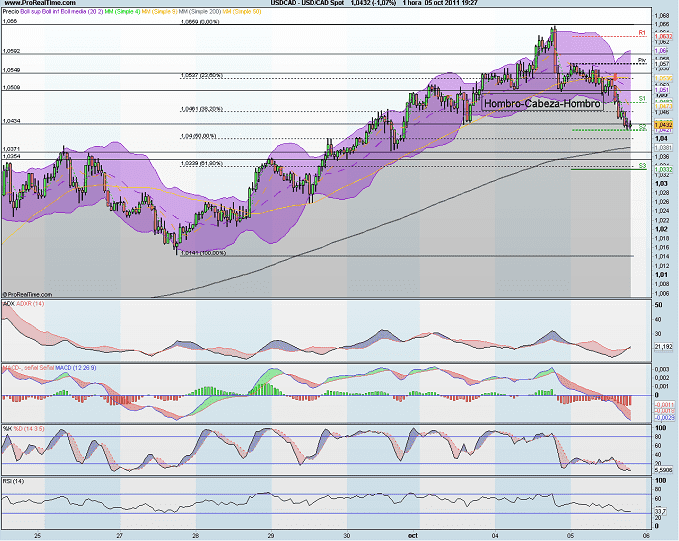Viewport: 679px width, 541px height.
Task: Select the R1 resistance level label
Action: pyautogui.click(x=642, y=32)
